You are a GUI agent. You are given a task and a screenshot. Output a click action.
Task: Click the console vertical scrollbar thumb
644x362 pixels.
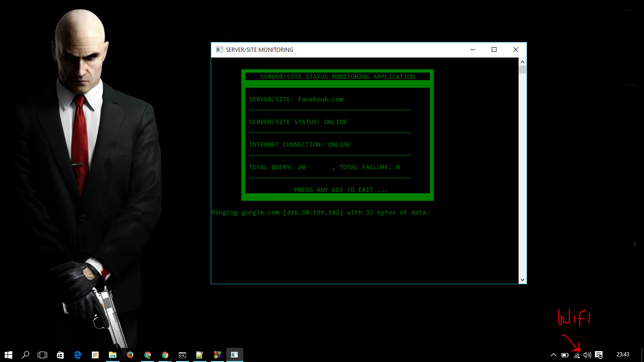pos(522,70)
